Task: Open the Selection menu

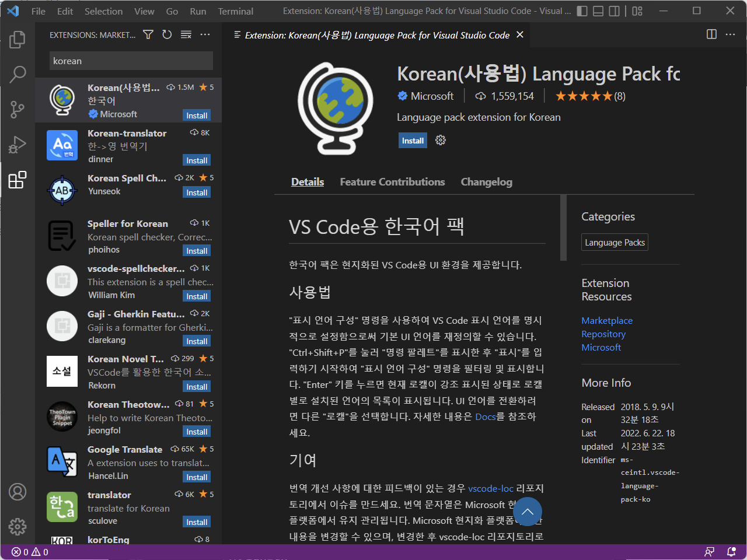Action: point(103,11)
